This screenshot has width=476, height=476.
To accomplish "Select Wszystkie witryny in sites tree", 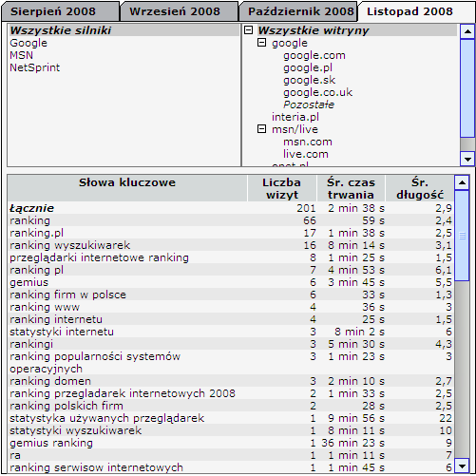I will click(314, 30).
